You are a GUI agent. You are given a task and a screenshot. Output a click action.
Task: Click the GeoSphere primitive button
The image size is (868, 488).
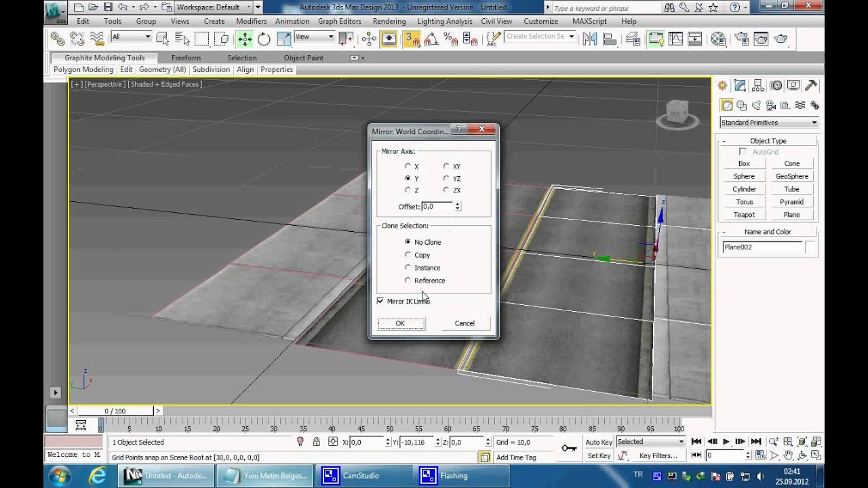[791, 176]
